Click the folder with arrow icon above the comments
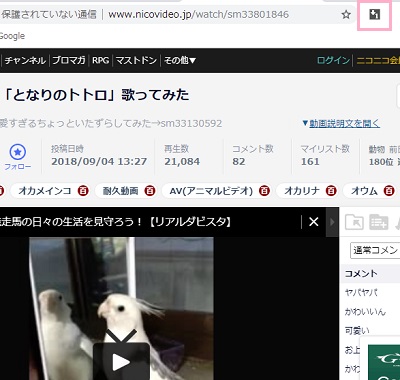Viewport: 400px width, 380px height. [354, 222]
